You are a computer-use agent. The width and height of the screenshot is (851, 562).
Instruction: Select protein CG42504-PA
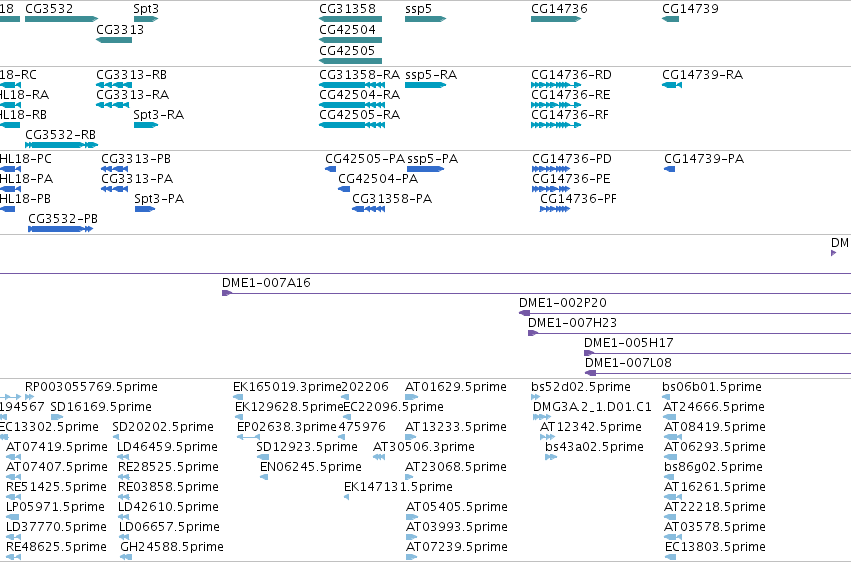378,179
